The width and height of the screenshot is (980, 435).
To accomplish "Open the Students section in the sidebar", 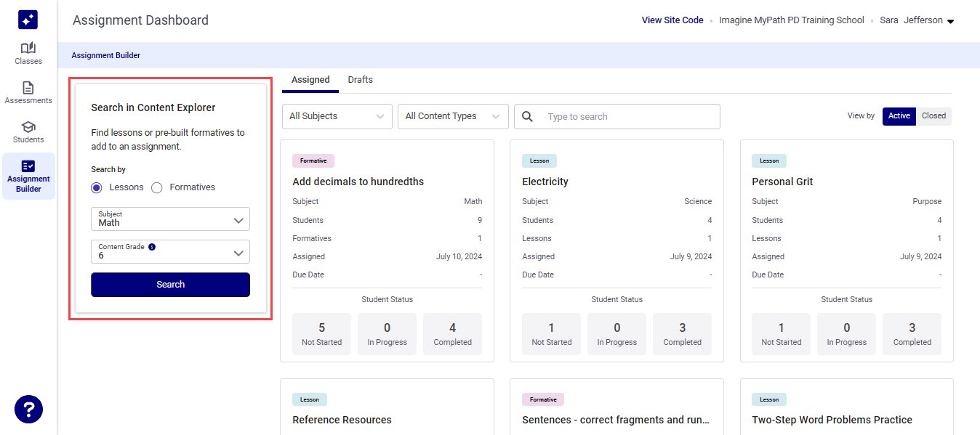I will (28, 131).
